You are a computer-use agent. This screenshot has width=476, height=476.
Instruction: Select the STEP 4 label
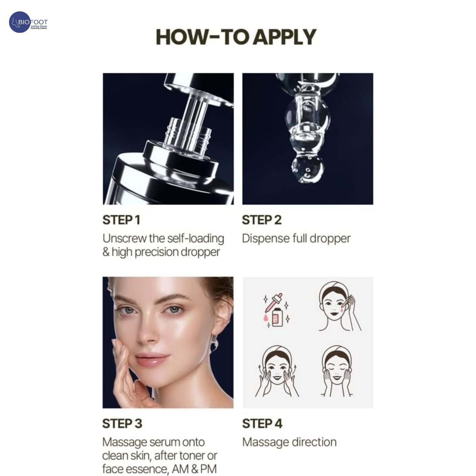click(x=262, y=424)
